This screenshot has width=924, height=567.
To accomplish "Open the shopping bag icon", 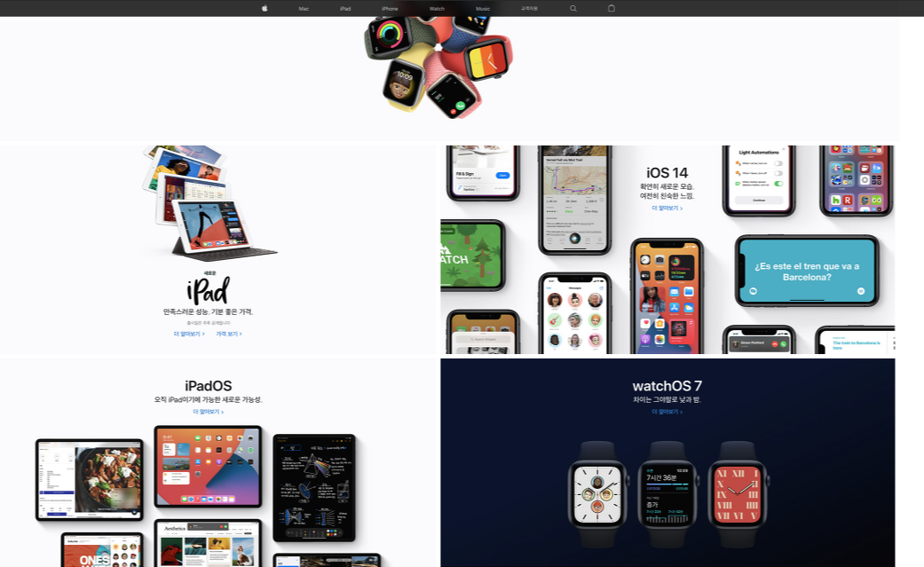I will point(611,8).
